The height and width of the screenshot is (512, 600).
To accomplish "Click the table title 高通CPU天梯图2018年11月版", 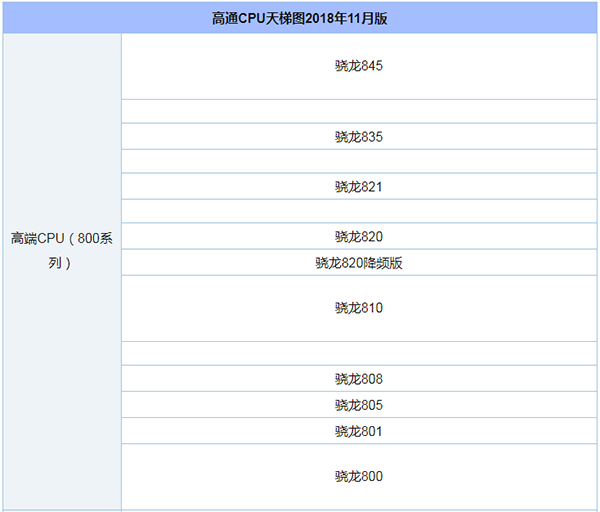I will click(300, 18).
